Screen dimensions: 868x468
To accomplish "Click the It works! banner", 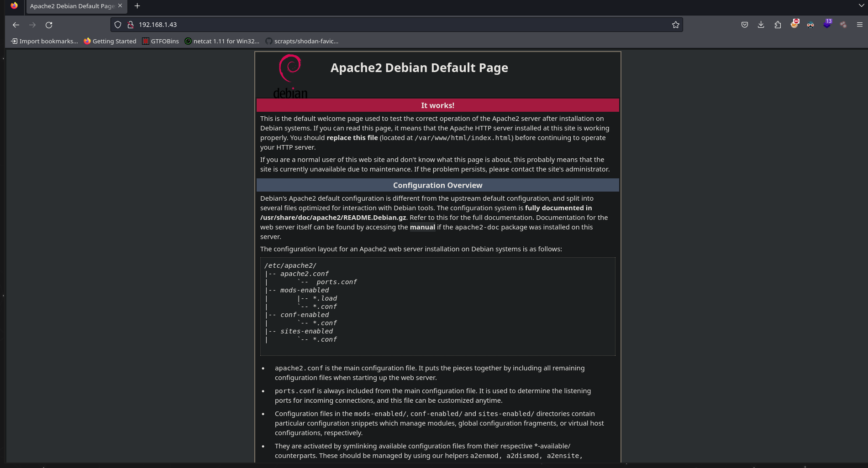I will [x=437, y=105].
